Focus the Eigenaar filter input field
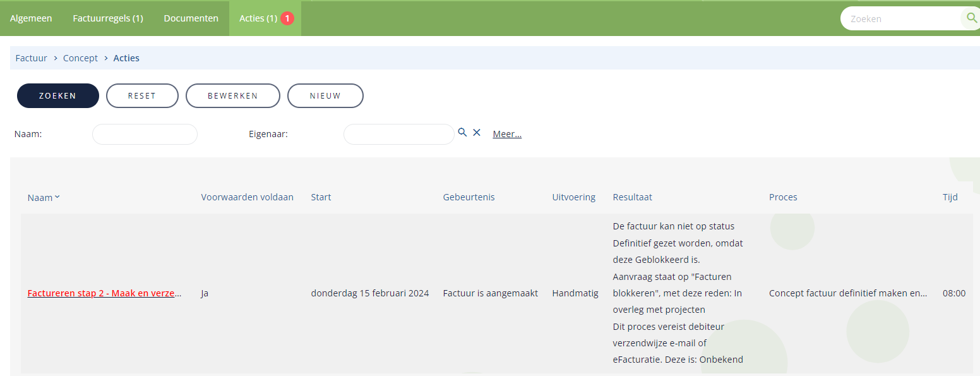The width and height of the screenshot is (980, 376). coord(398,134)
